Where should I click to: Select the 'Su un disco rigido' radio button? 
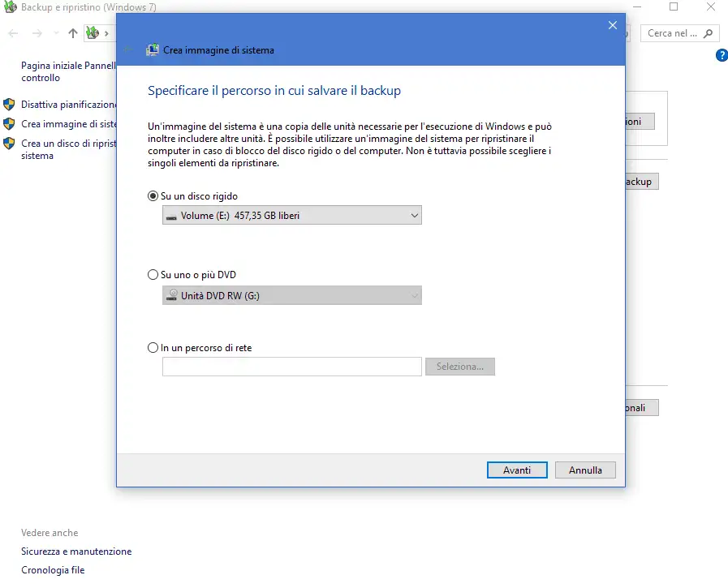point(153,196)
